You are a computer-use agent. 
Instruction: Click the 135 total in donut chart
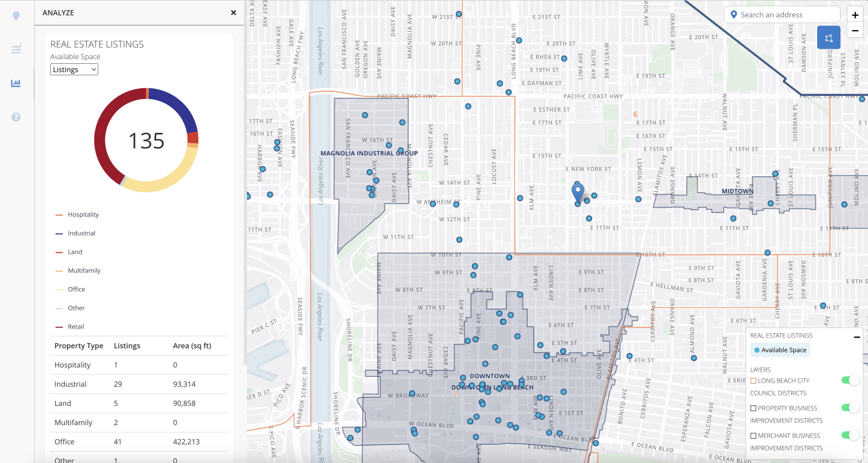point(146,141)
